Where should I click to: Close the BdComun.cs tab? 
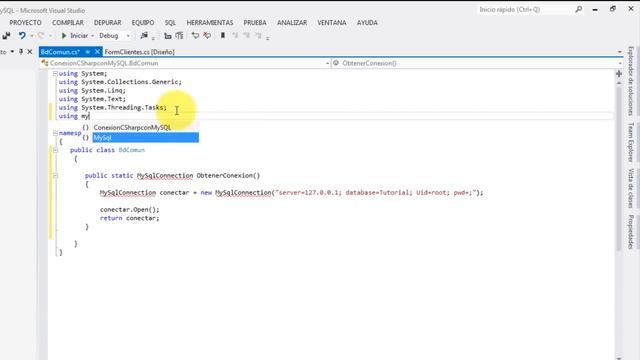[x=97, y=52]
